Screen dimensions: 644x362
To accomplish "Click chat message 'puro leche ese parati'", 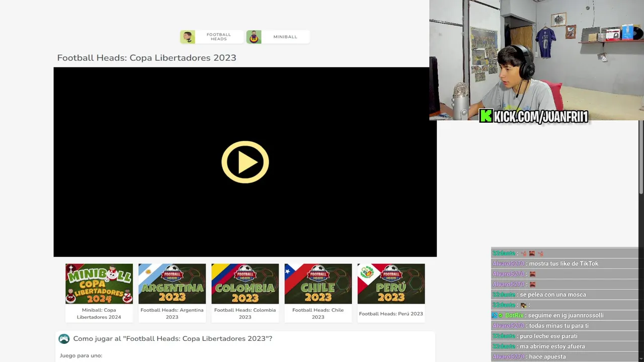I will tap(548, 336).
